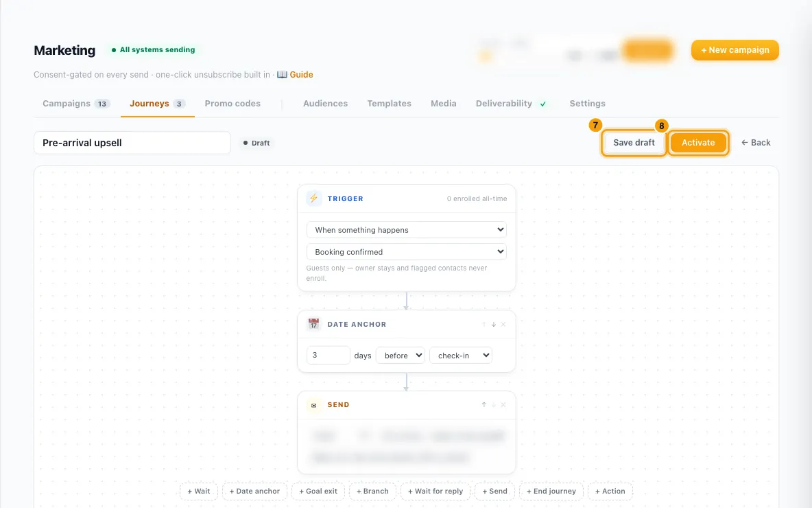Click the Campaigns count badge 13
812x508 pixels.
102,104
